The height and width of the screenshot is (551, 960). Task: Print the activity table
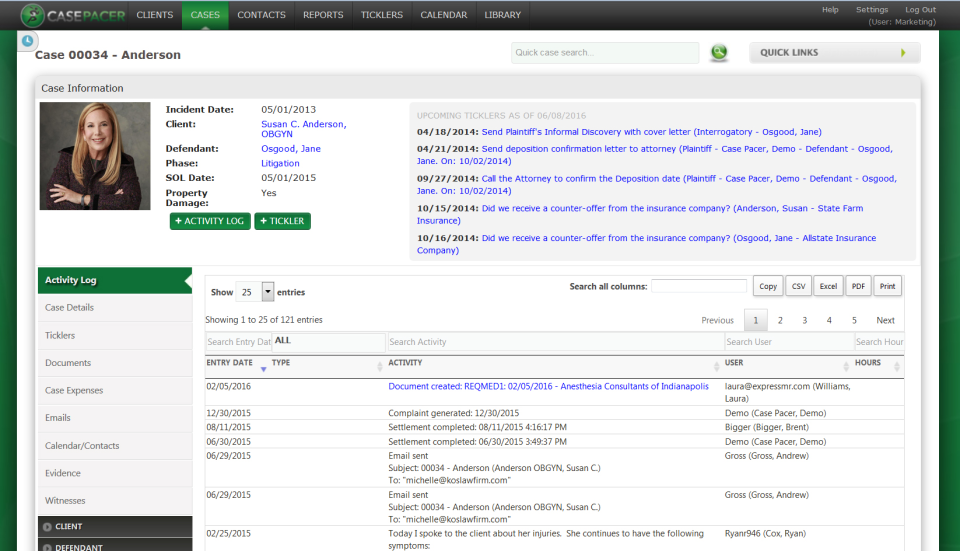tap(887, 286)
